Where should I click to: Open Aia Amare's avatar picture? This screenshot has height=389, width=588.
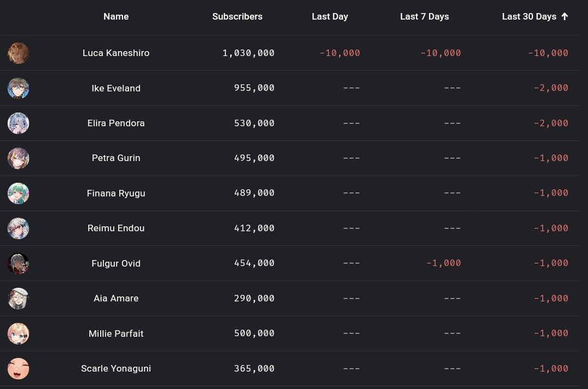(19, 298)
